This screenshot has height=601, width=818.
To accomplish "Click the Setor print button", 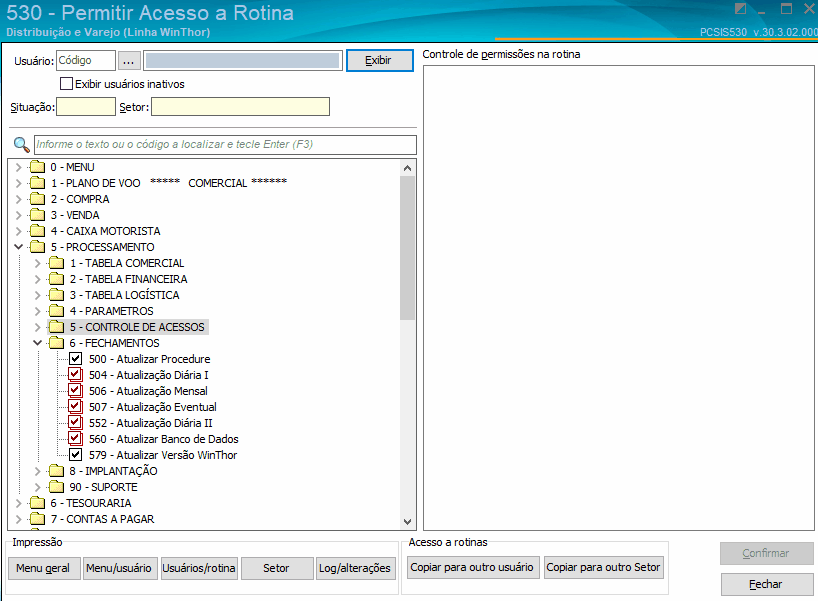I will (x=276, y=568).
